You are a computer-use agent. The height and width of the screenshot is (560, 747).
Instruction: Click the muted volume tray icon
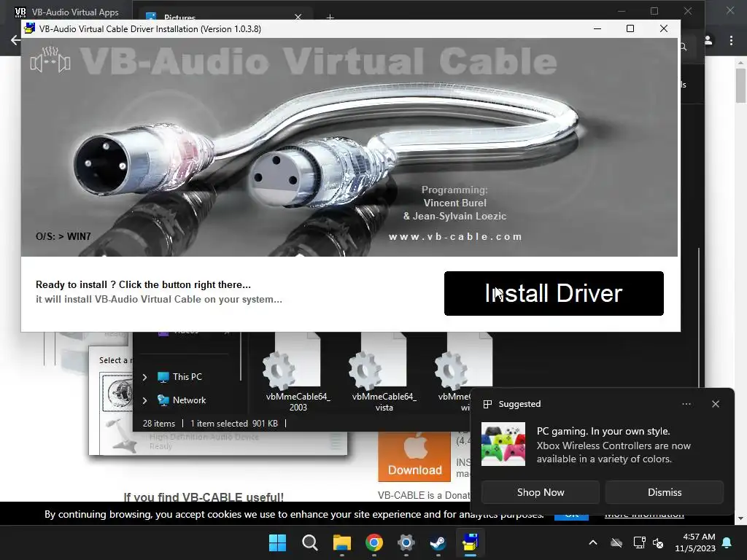pos(658,542)
